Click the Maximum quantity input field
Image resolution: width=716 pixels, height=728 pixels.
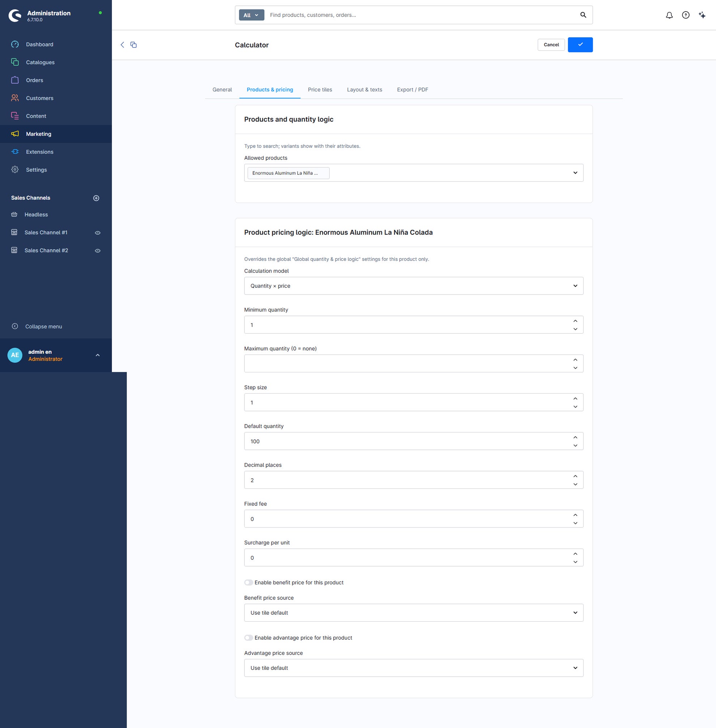coord(414,363)
